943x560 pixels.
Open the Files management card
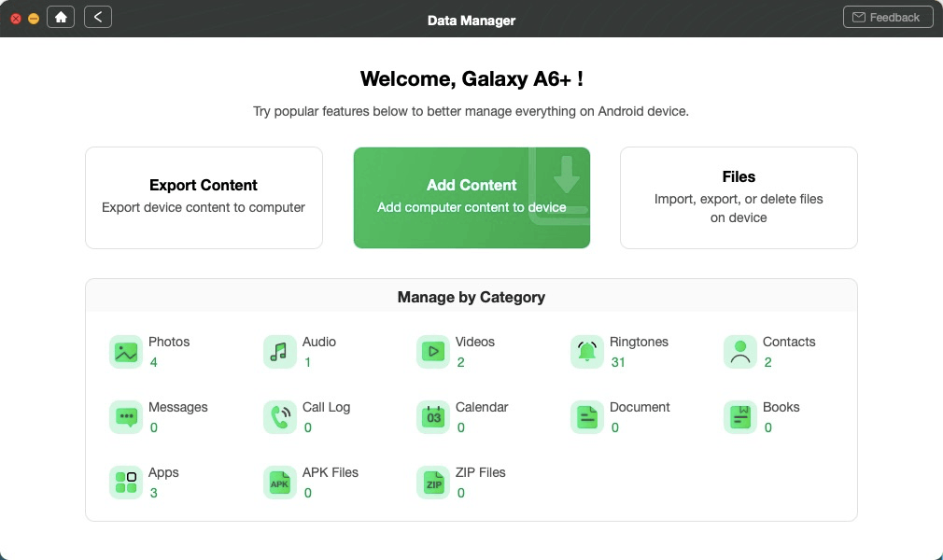739,197
